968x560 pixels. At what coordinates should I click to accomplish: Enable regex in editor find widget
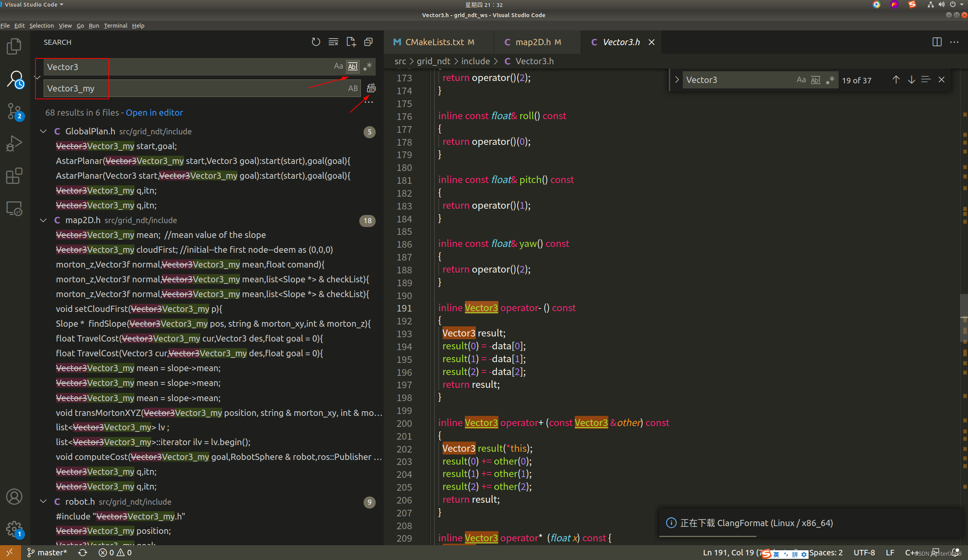pyautogui.click(x=830, y=80)
